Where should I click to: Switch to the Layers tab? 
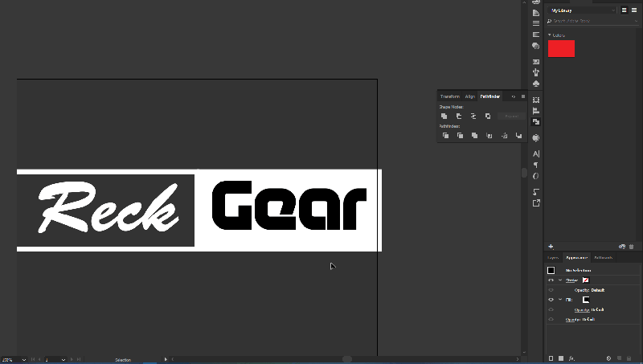coord(553,258)
